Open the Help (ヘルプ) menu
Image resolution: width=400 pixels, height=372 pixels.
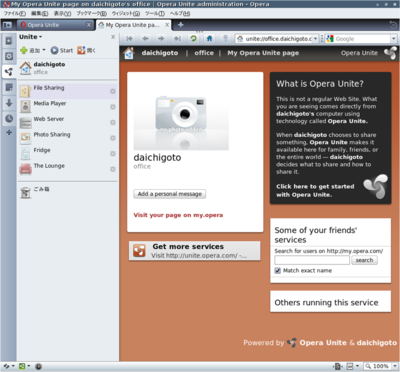click(180, 13)
